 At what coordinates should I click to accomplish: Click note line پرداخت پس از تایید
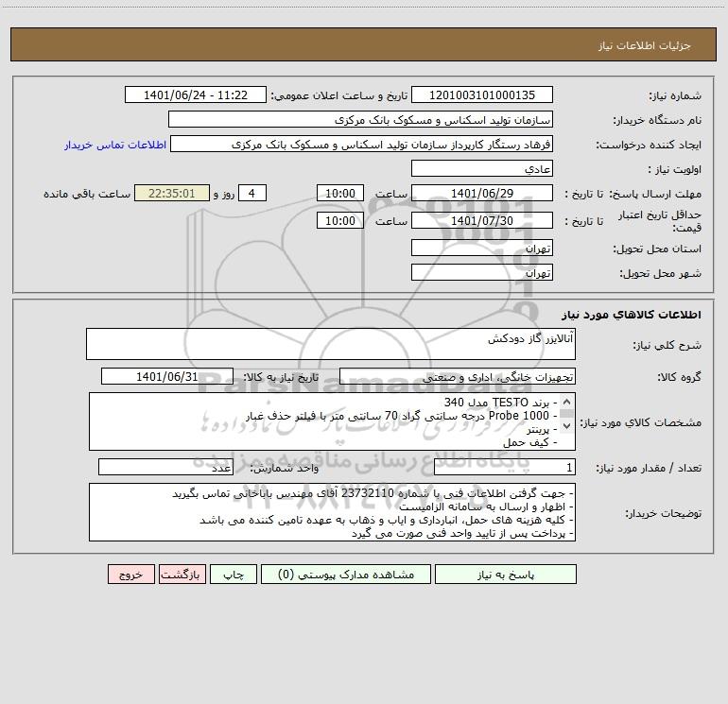click(463, 533)
